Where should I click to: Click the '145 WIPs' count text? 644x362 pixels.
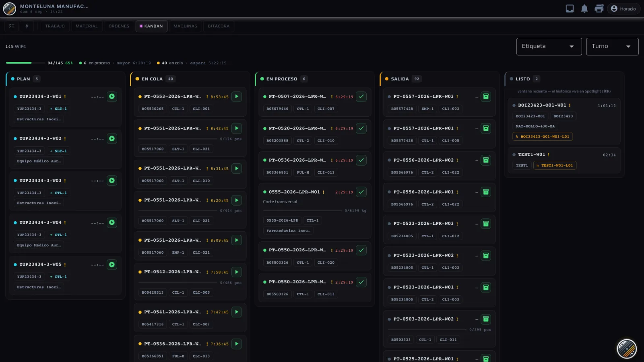click(15, 47)
